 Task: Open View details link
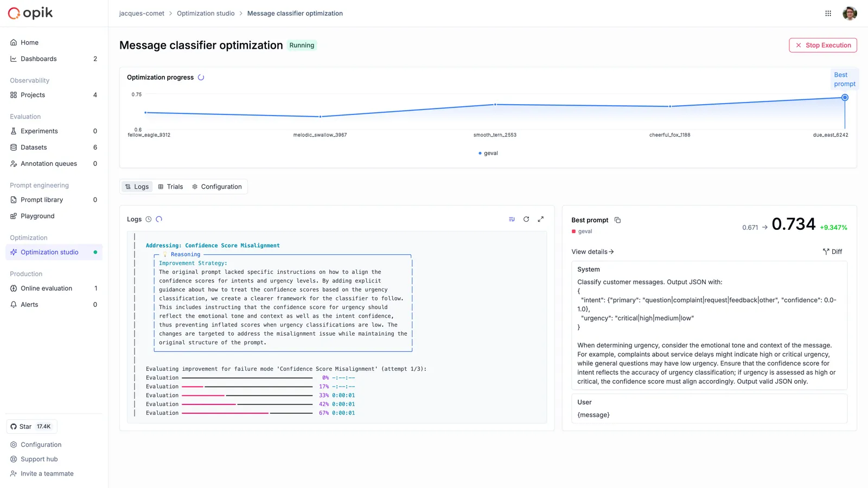tap(592, 252)
